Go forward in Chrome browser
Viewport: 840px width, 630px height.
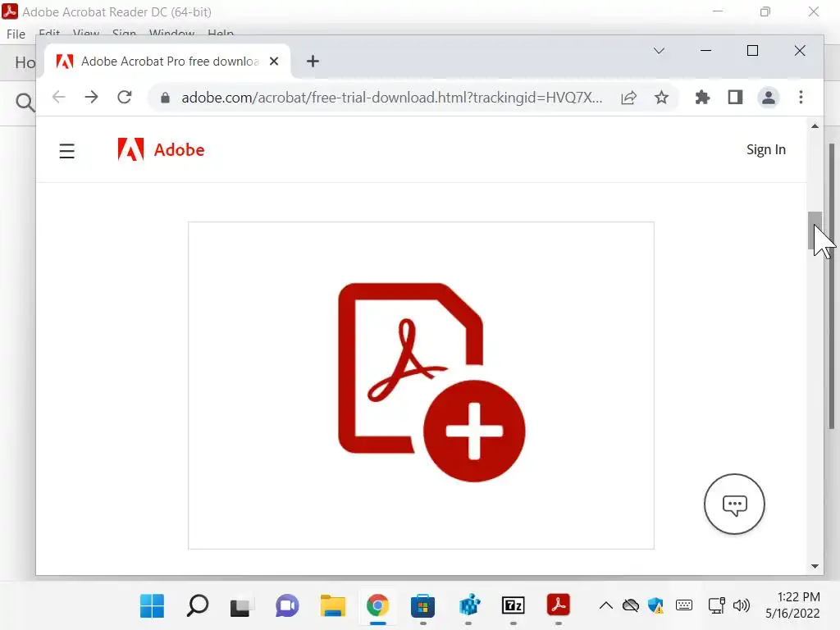[x=92, y=97]
